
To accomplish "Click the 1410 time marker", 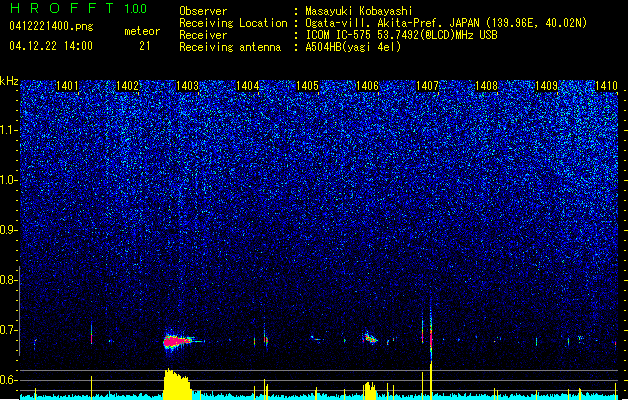I will tap(607, 86).
